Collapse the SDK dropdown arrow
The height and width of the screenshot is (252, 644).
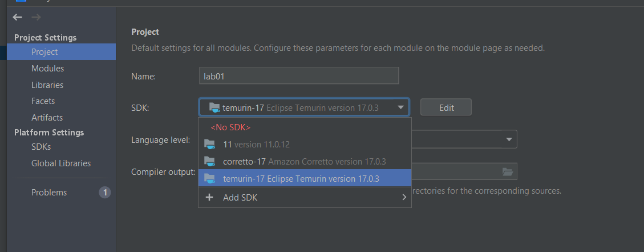(x=401, y=107)
